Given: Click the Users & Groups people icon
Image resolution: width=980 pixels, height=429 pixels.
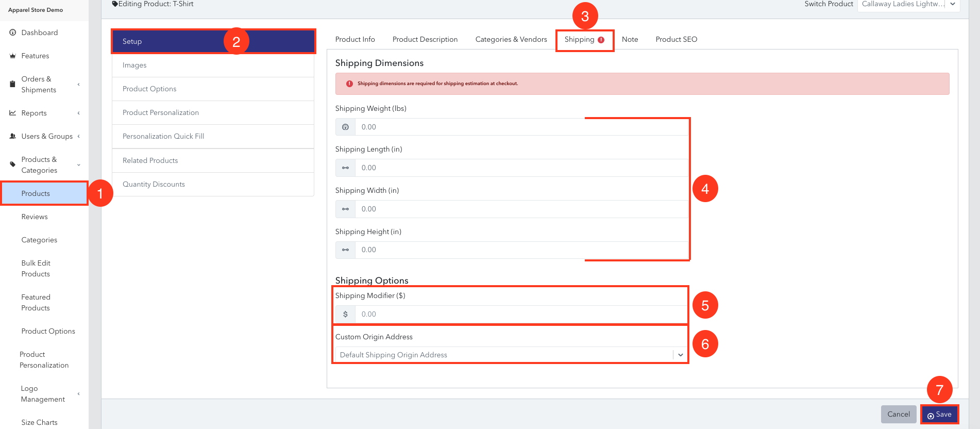Looking at the screenshot, I should coord(13,136).
